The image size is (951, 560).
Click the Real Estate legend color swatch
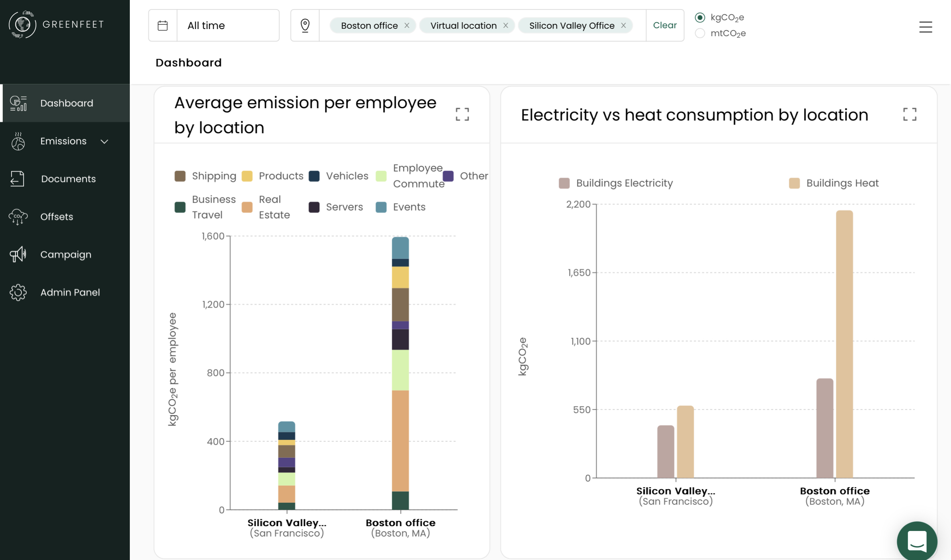247,207
